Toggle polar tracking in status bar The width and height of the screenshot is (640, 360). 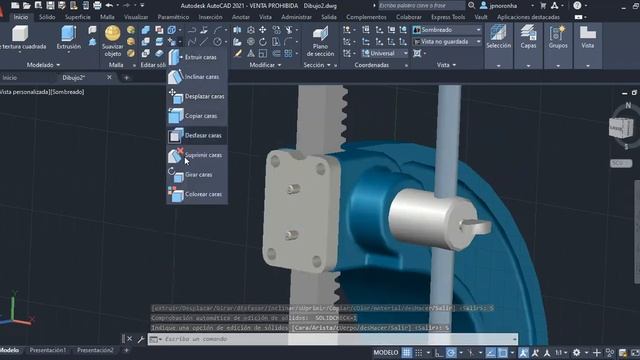click(x=451, y=353)
